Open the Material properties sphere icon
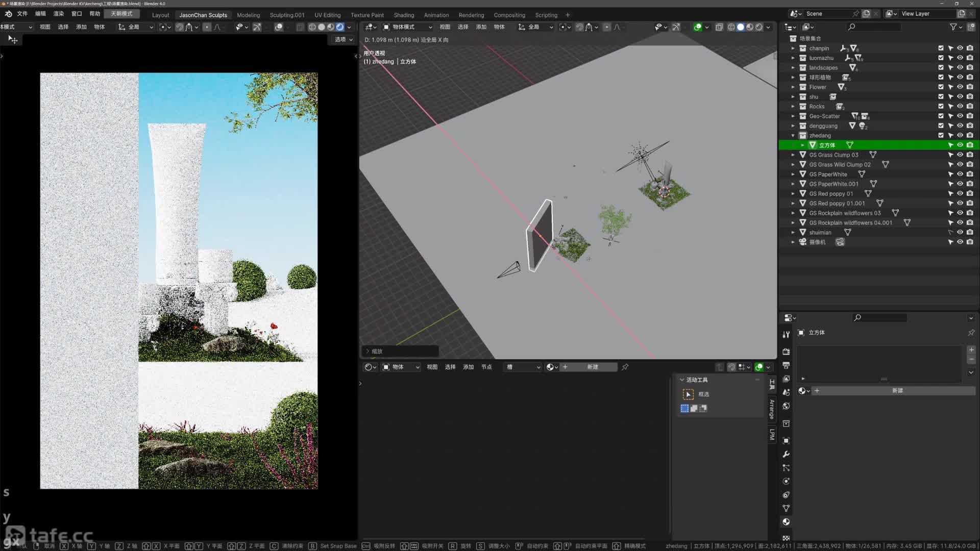 tap(786, 522)
